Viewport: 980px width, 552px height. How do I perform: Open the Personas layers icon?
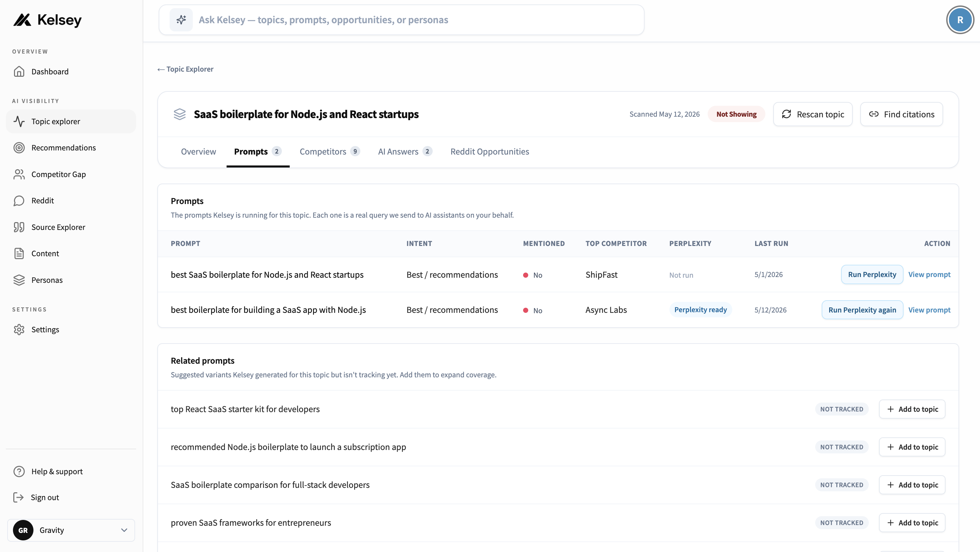(x=19, y=280)
